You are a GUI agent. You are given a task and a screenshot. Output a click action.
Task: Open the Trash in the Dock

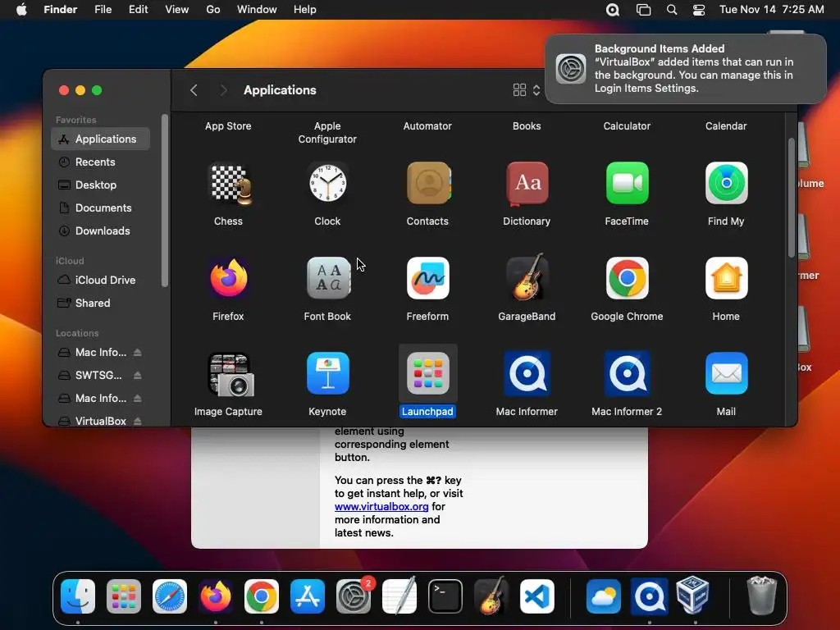[761, 596]
